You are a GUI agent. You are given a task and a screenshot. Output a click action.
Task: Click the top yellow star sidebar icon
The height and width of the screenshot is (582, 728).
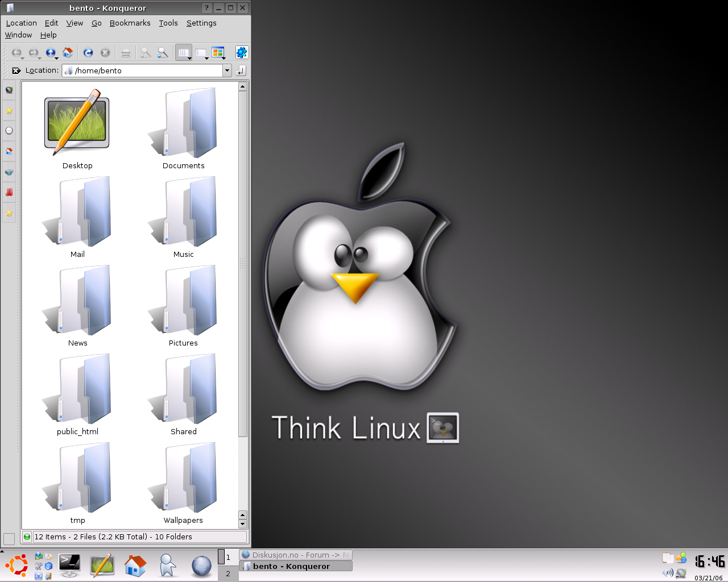point(9,110)
